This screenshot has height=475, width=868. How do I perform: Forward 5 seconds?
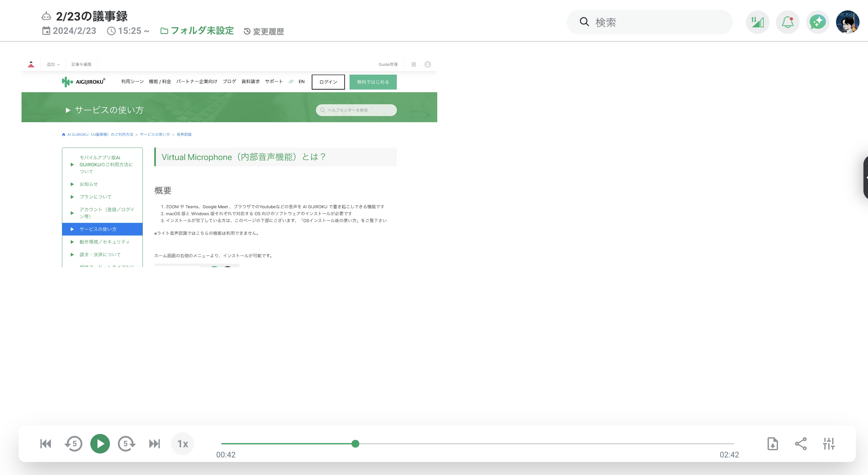(127, 444)
